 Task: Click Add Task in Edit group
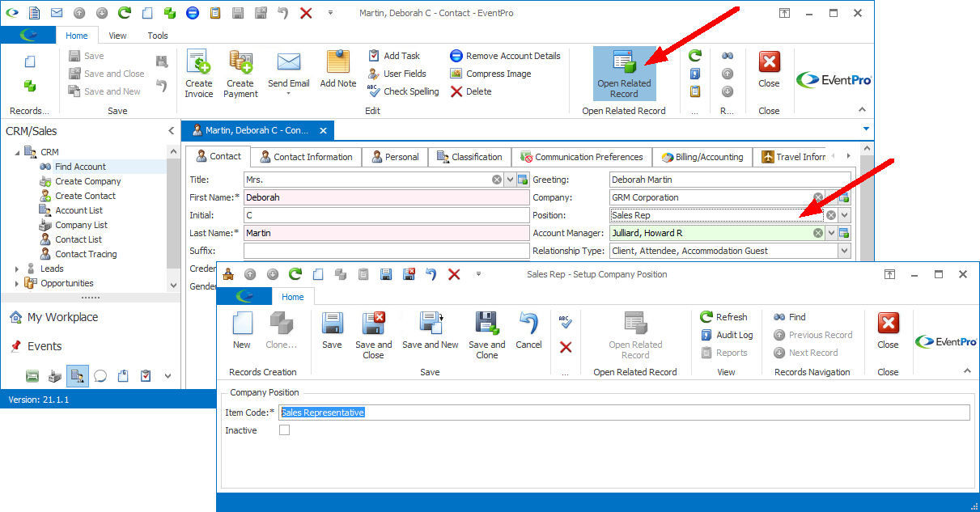394,56
